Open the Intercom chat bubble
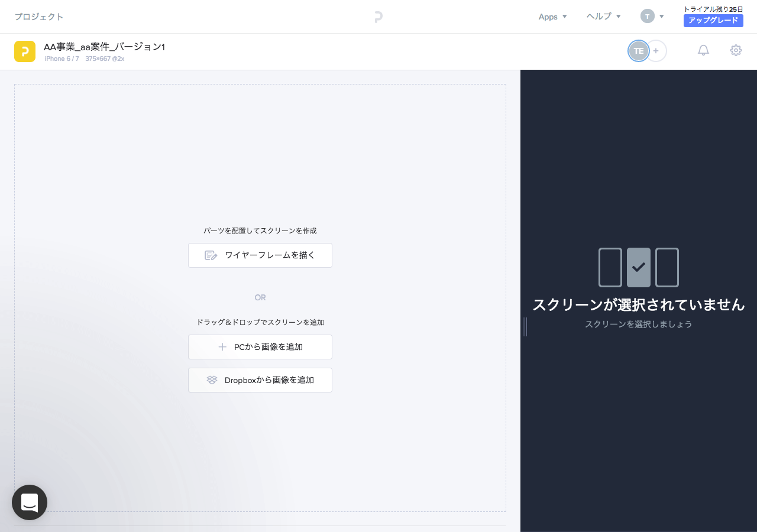Viewport: 757px width, 532px height. click(30, 502)
